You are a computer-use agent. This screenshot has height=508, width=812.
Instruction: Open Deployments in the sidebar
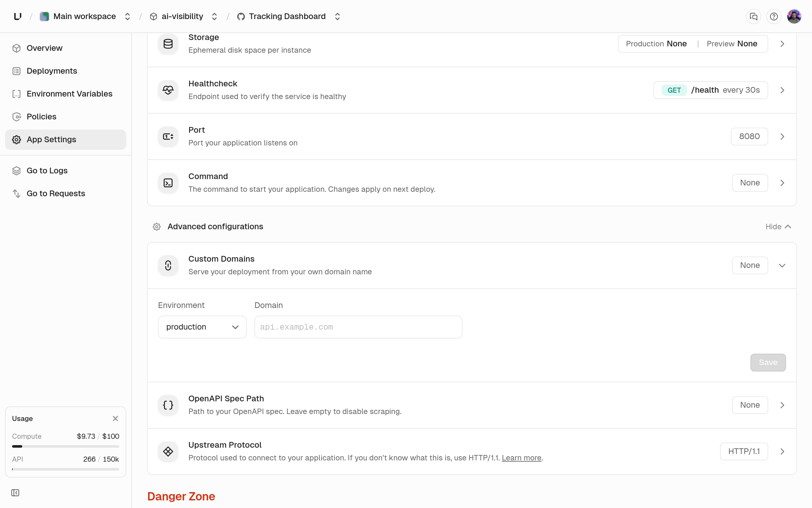tap(65, 71)
